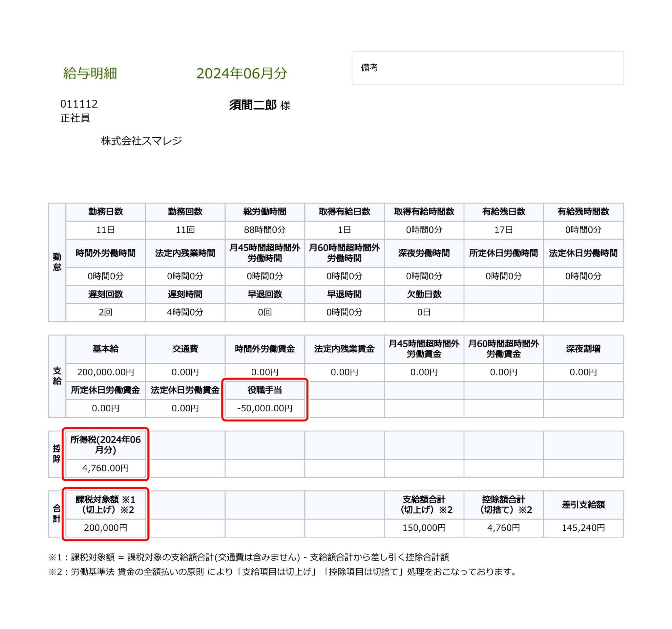This screenshot has height=629, width=672.
Task: Click the 給与明細 title heading
Action: tap(90, 74)
